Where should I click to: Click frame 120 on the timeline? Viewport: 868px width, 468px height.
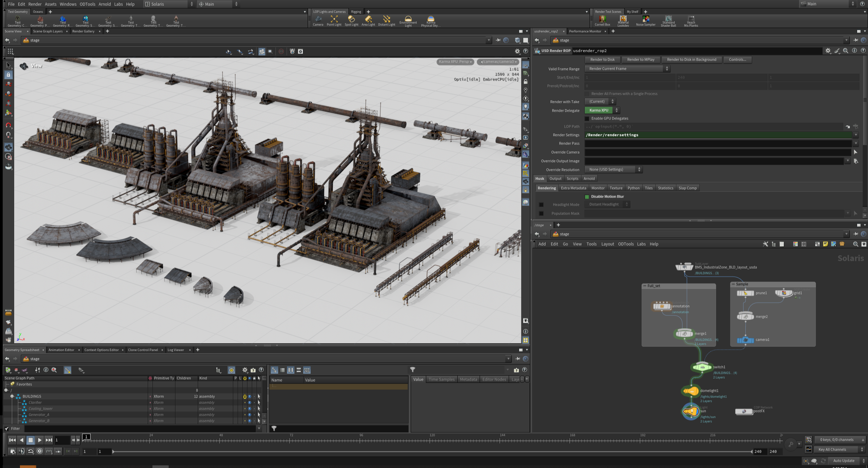tap(430, 441)
